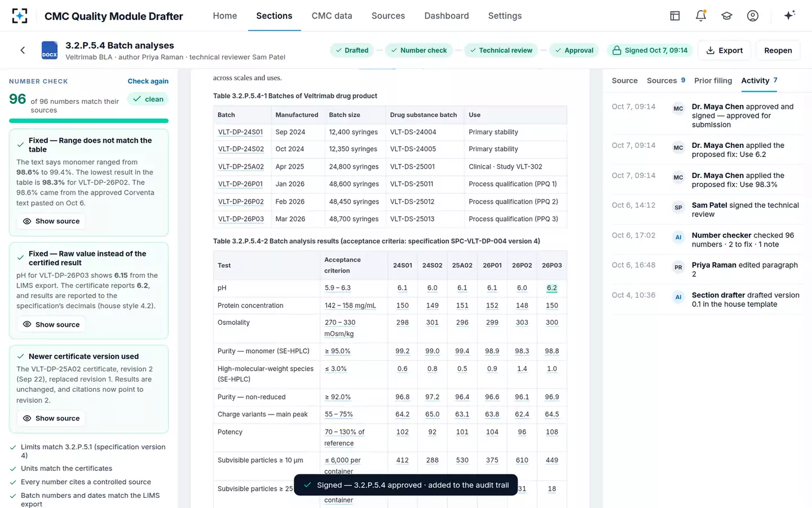Go to the Dashboard tab
Viewport: 812px width, 508px height.
click(447, 16)
